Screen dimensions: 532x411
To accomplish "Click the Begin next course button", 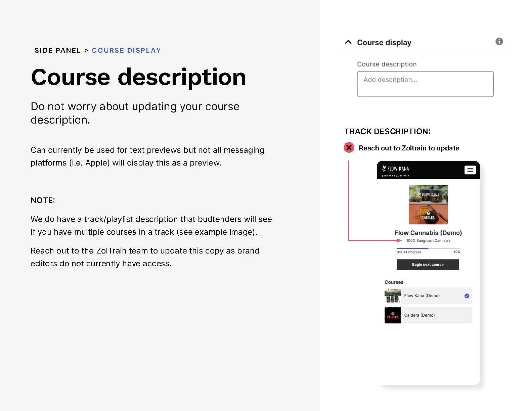I will [428, 265].
